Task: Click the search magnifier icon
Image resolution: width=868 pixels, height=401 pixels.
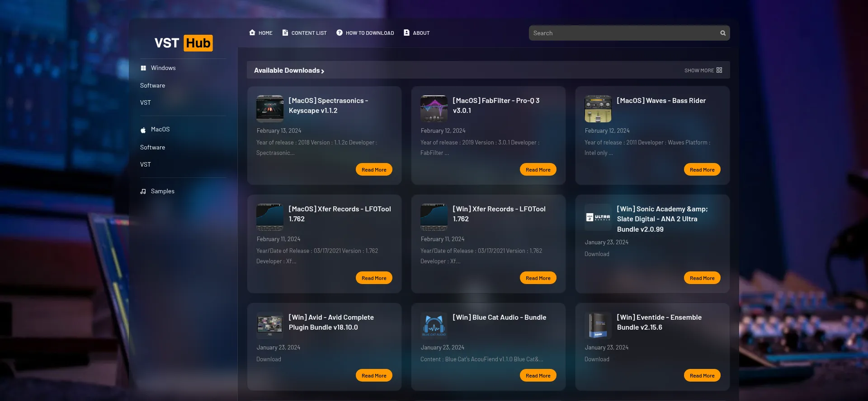Action: (723, 33)
